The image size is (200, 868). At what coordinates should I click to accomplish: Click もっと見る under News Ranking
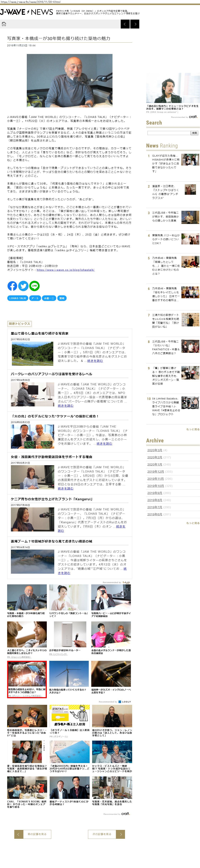coord(192,429)
